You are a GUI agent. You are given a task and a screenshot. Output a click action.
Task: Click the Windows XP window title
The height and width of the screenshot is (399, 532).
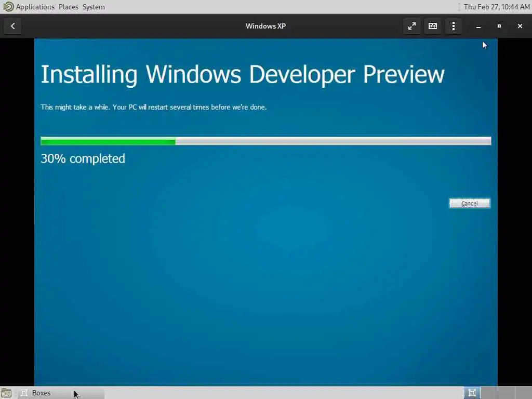265,26
